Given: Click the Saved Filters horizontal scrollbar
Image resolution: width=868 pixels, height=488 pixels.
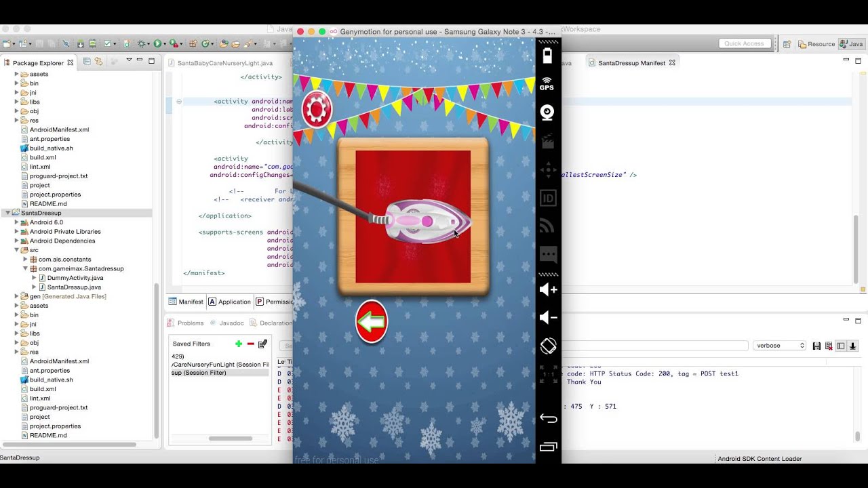Looking at the screenshot, I should (231, 439).
